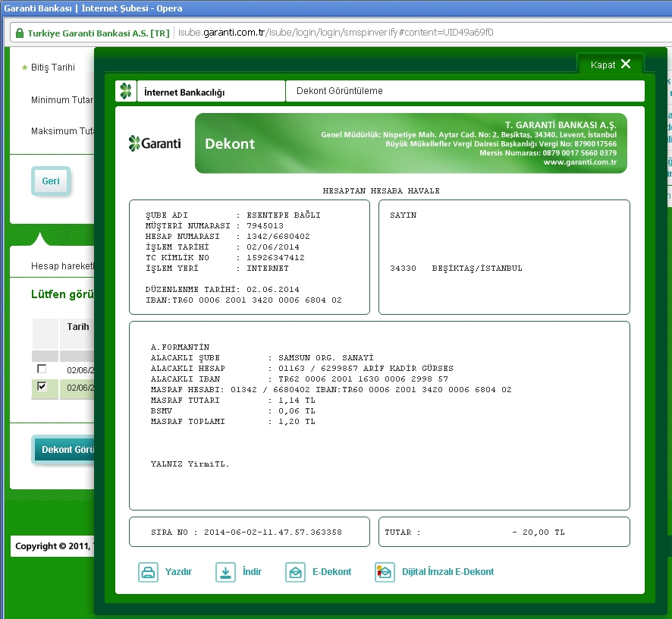Viewport: 672px width, 619px height.
Task: Click the 34330 BEŞİKTAŞ/İSTANBUL address line
Action: [456, 269]
